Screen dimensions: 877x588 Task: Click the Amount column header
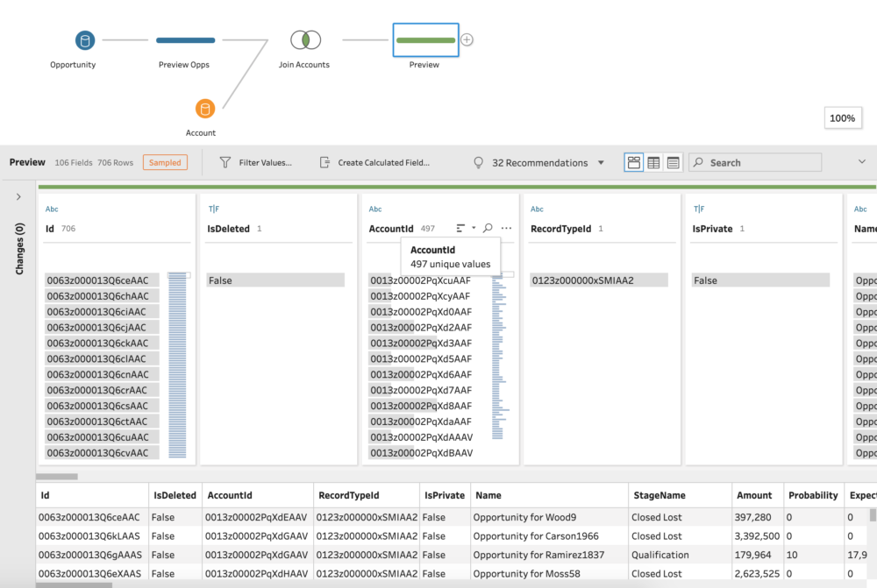[x=758, y=495]
